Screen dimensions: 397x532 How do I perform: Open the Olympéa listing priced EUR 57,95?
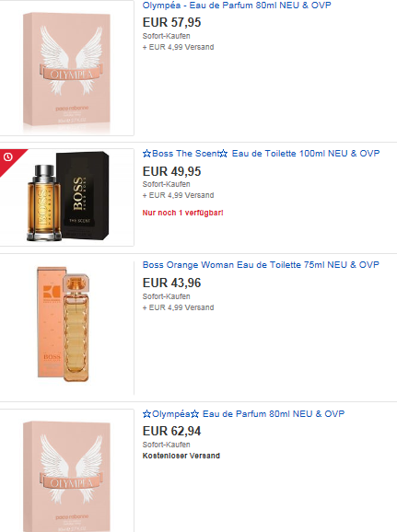[237, 6]
